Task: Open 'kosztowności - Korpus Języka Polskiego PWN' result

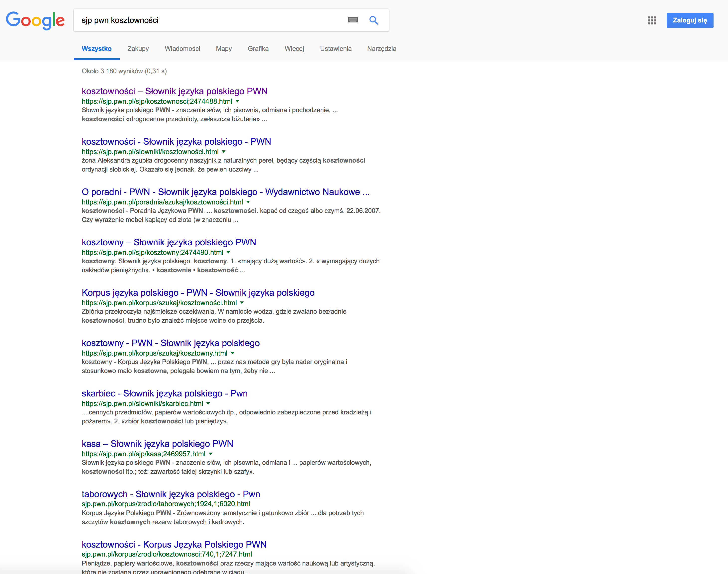Action: 174,545
